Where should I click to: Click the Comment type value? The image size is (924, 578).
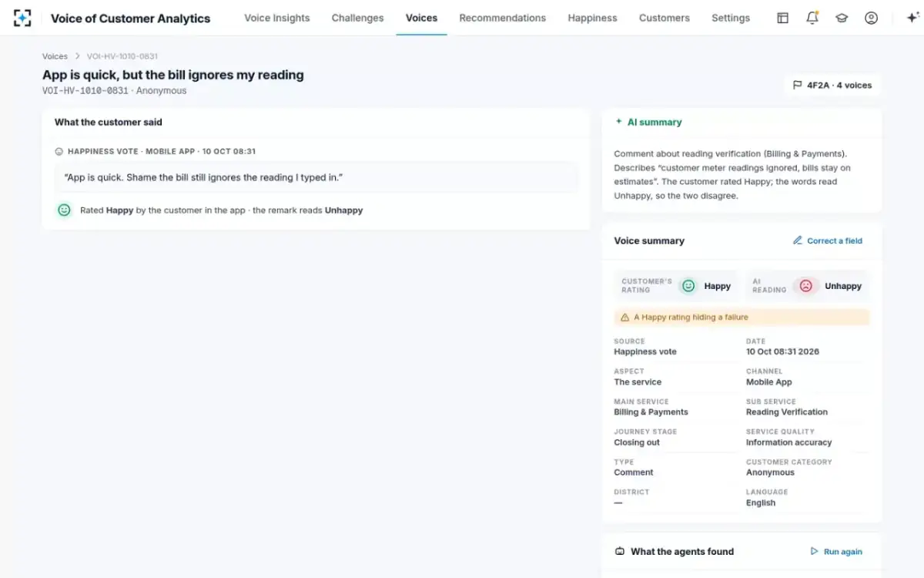[x=634, y=472]
